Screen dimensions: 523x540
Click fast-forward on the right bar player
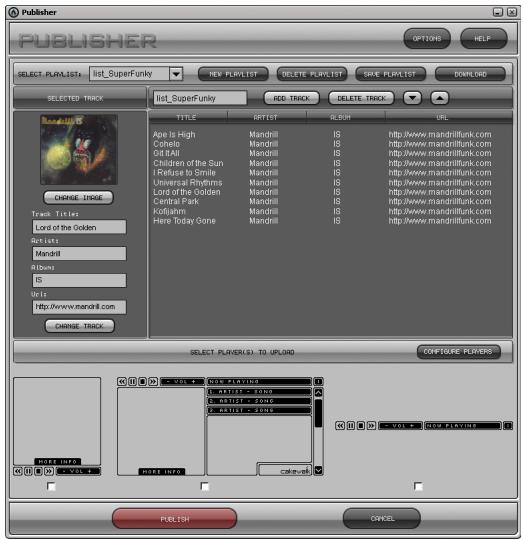371,426
